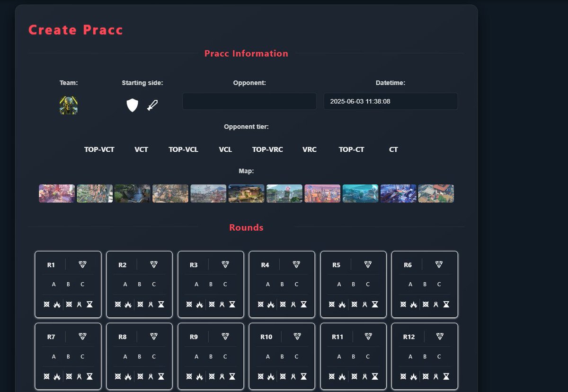The width and height of the screenshot is (568, 392).
Task: Click the team logo avatar
Action: [69, 105]
